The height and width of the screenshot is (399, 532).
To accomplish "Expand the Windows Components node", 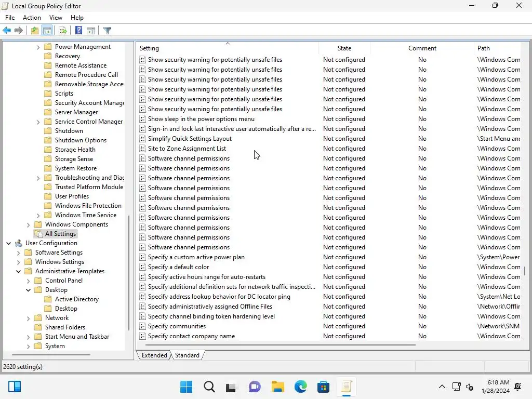I will pyautogui.click(x=29, y=224).
